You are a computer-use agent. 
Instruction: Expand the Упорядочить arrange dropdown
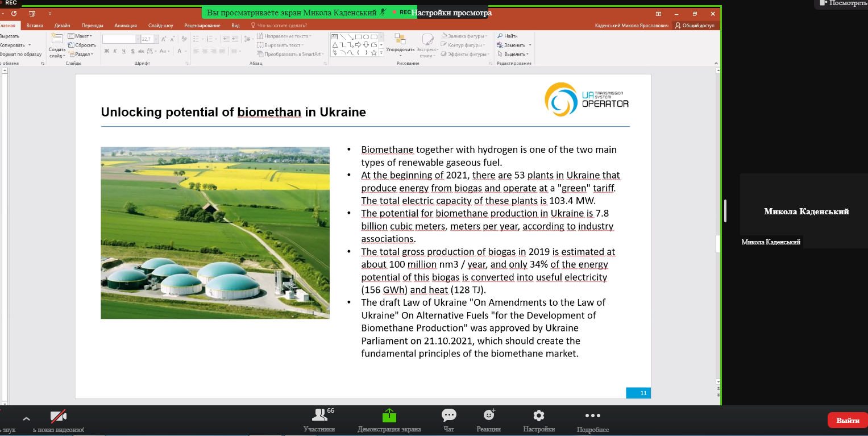(400, 50)
